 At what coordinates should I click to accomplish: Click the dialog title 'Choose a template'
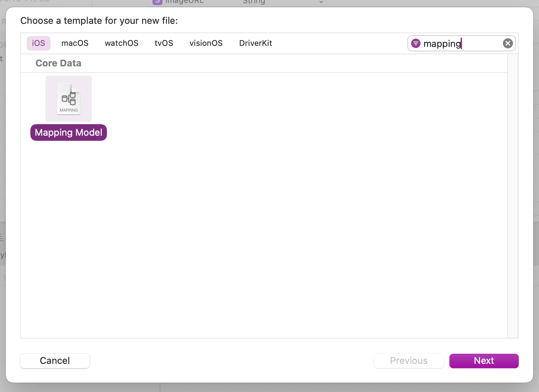[99, 21]
